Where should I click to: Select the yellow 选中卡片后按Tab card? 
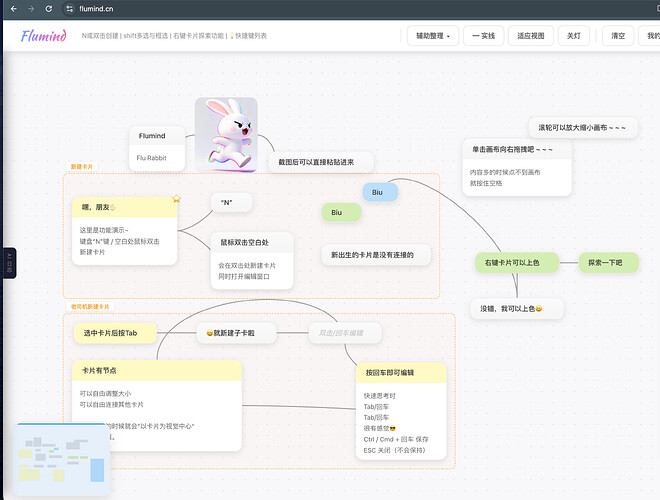click(x=115, y=333)
